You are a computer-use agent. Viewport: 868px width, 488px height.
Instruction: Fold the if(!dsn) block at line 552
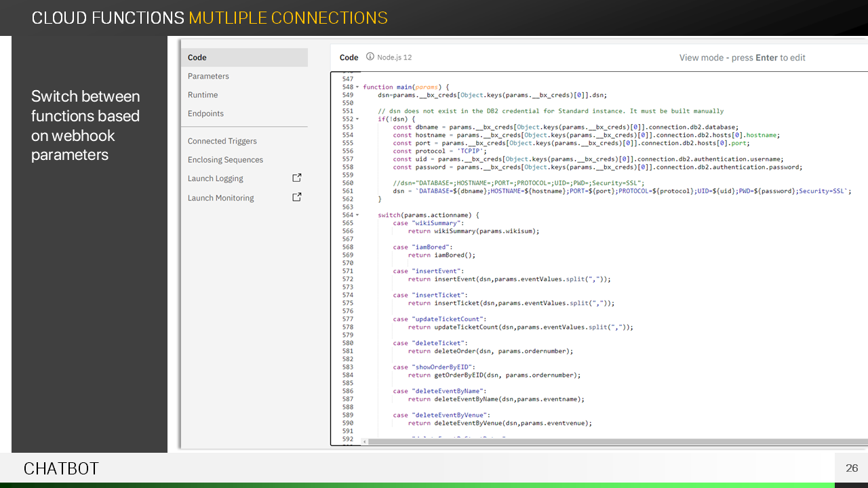[357, 119]
